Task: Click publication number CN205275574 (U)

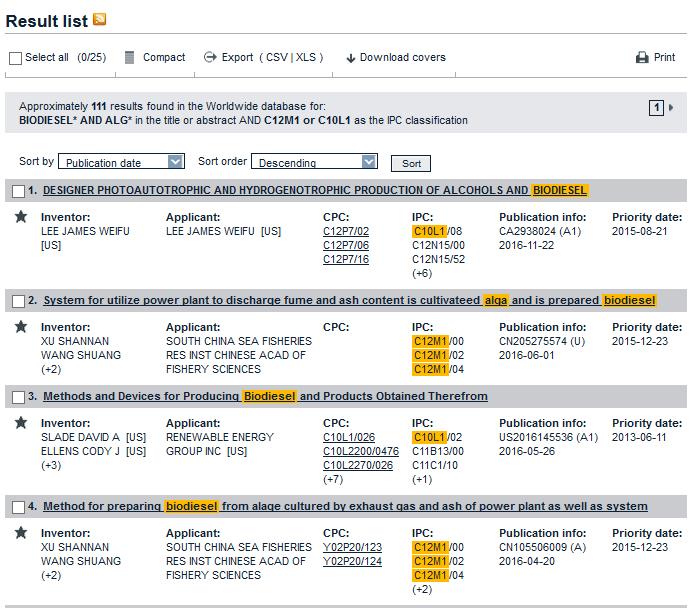Action: (542, 341)
